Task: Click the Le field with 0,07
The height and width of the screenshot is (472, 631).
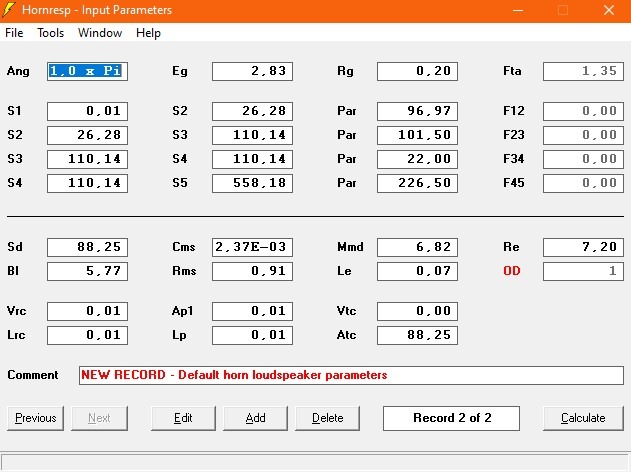Action: (x=417, y=271)
